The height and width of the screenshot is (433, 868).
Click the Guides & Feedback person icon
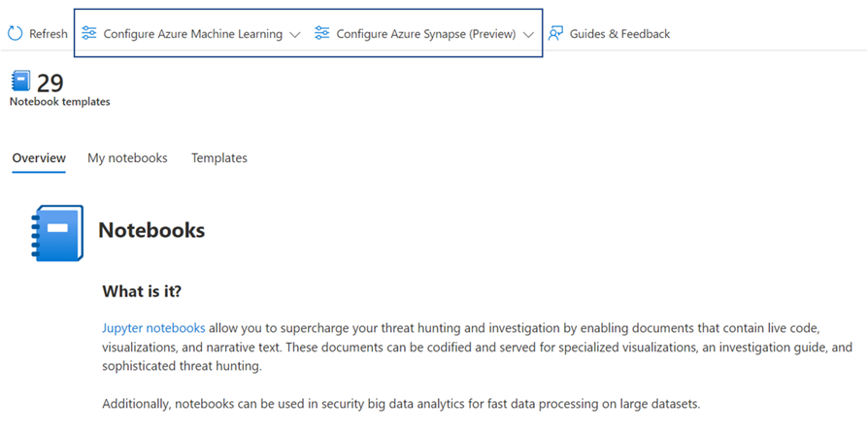(555, 34)
